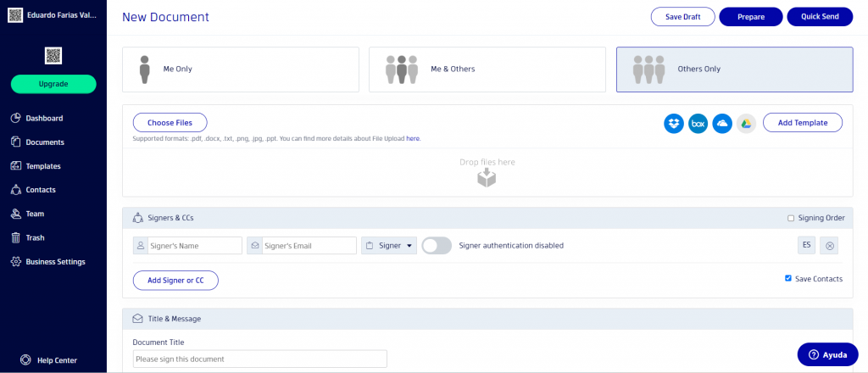Remove signer row with X icon
The width and height of the screenshot is (868, 373).
(x=831, y=246)
